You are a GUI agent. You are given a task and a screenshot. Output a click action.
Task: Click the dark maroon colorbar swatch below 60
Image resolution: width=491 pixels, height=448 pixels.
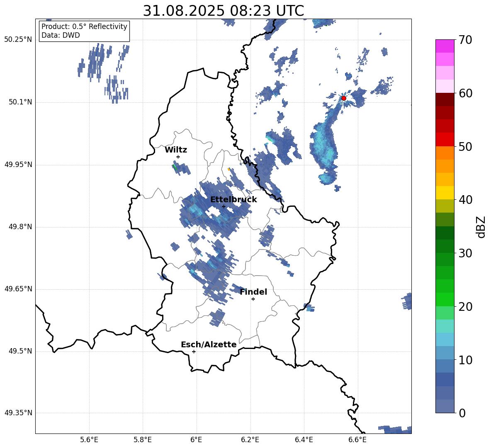point(445,99)
